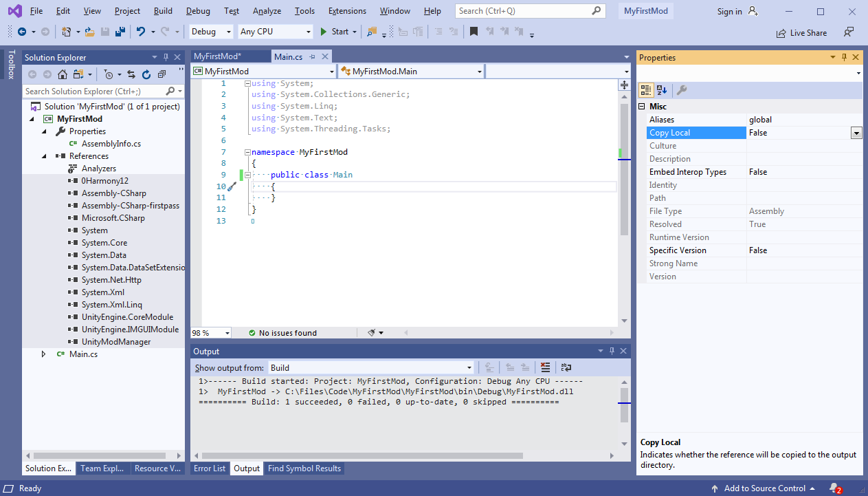Open the Toolbox side tab

(x=10, y=64)
